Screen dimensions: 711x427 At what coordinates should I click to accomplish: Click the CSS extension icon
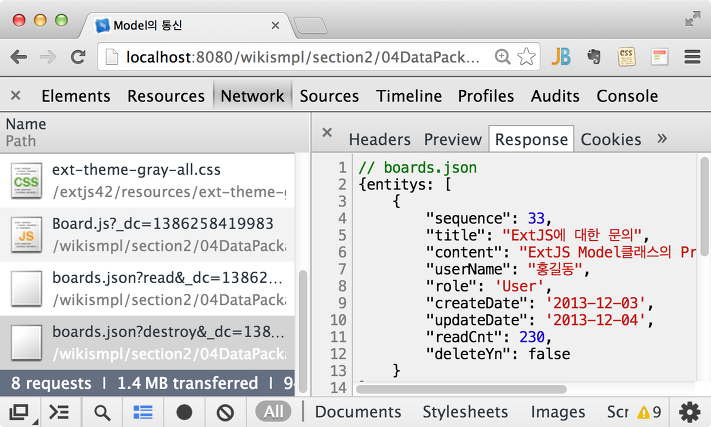[627, 57]
